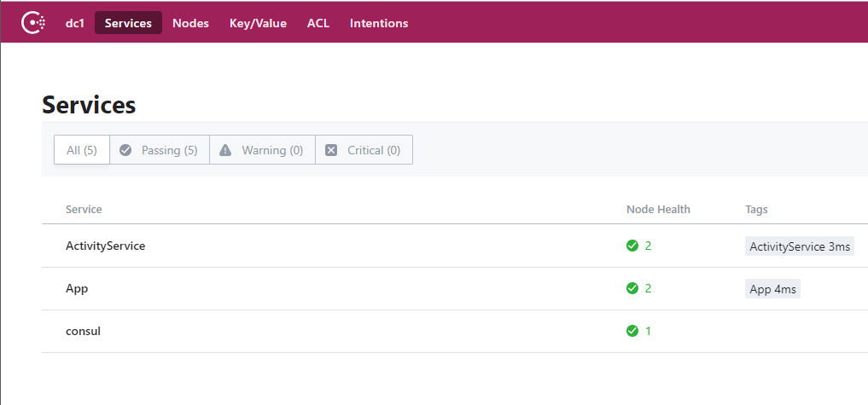Click the green check icon for consul
This screenshot has height=405, width=868.
click(x=632, y=331)
